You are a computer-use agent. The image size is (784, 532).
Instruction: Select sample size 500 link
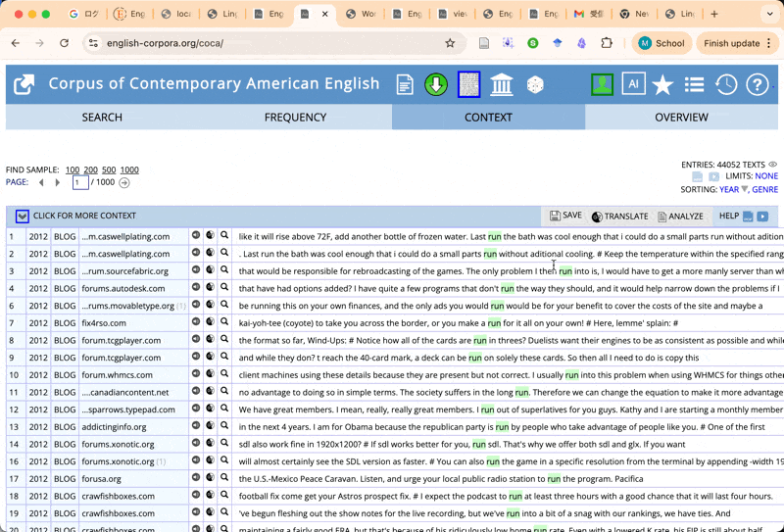pos(109,170)
